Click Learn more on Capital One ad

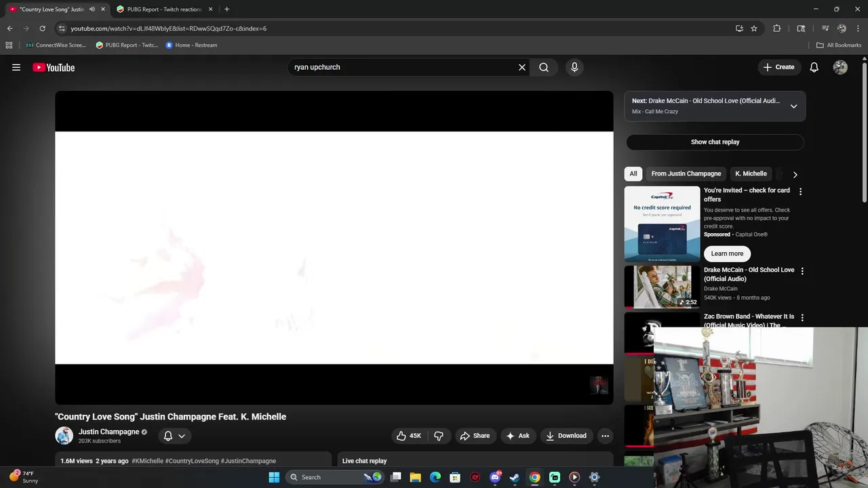(x=727, y=253)
